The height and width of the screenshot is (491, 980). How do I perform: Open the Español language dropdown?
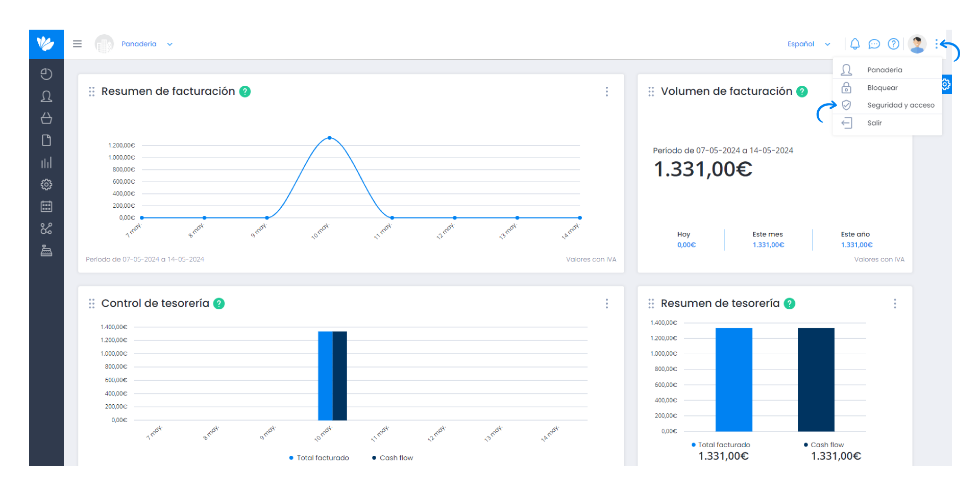[x=808, y=44]
